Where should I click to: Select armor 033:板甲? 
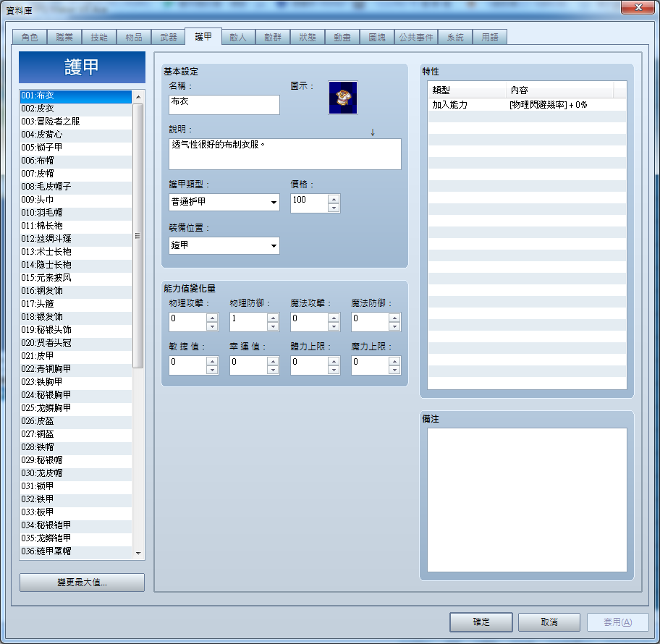(76, 512)
